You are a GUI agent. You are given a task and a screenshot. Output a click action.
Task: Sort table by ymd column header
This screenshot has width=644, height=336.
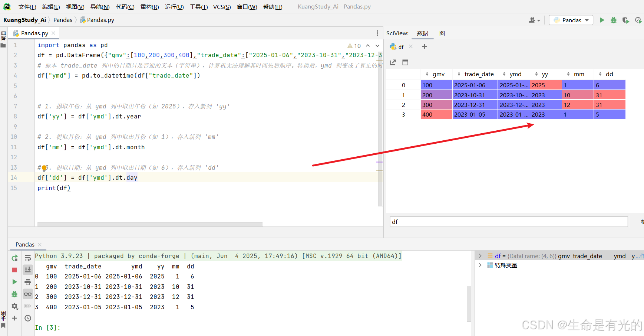(514, 74)
